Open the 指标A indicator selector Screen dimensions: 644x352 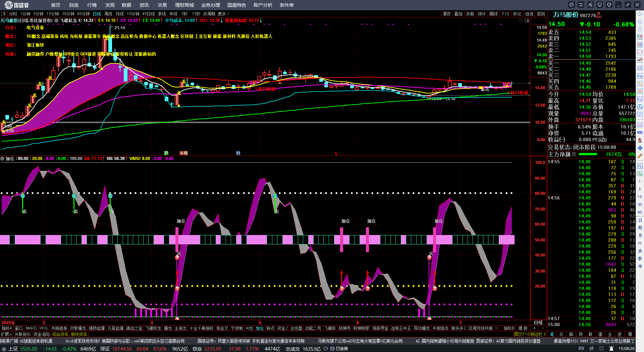(x=7, y=328)
